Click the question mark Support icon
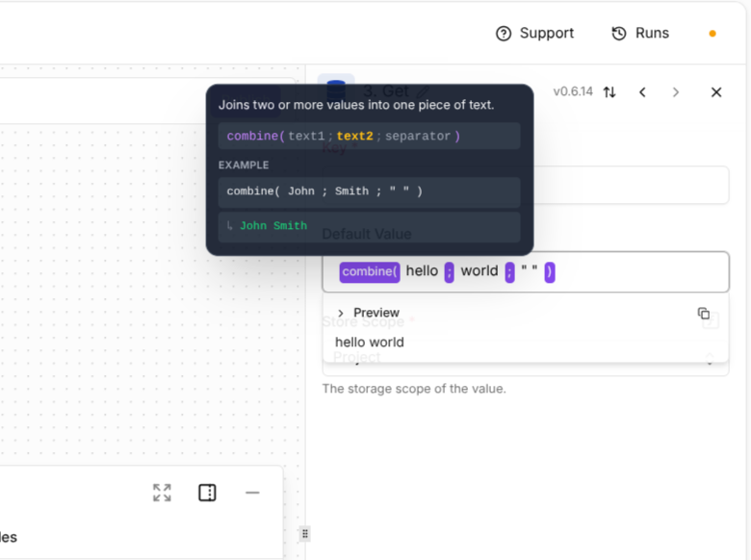The image size is (751, 560). pyautogui.click(x=504, y=34)
